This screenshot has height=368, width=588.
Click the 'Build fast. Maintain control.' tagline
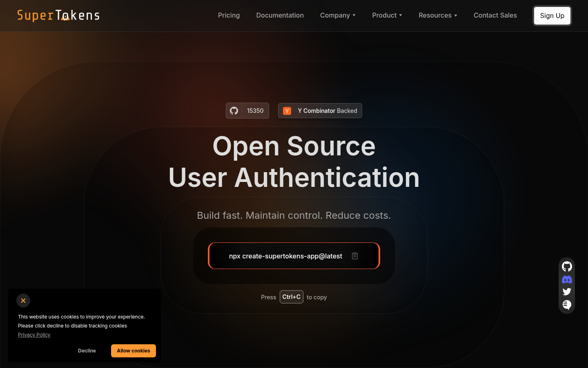coord(294,215)
